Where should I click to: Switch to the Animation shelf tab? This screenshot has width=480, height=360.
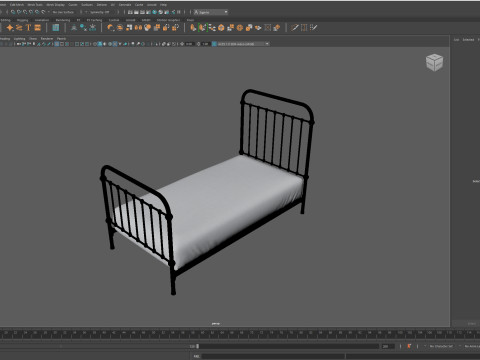coord(42,20)
